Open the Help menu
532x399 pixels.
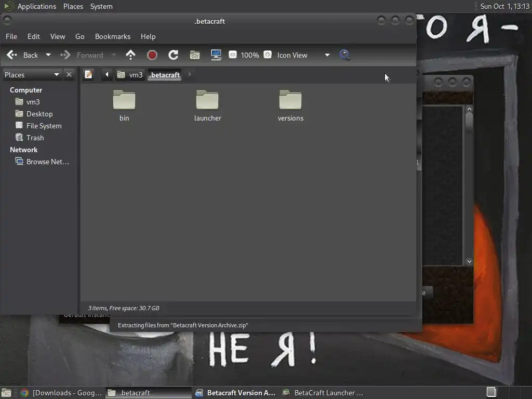coord(148,36)
